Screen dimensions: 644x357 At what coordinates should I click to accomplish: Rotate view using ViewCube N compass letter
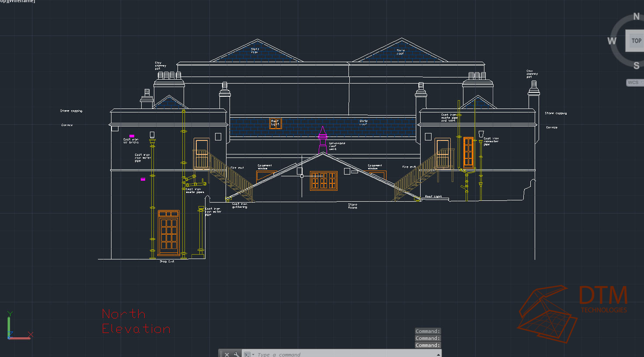636,17
